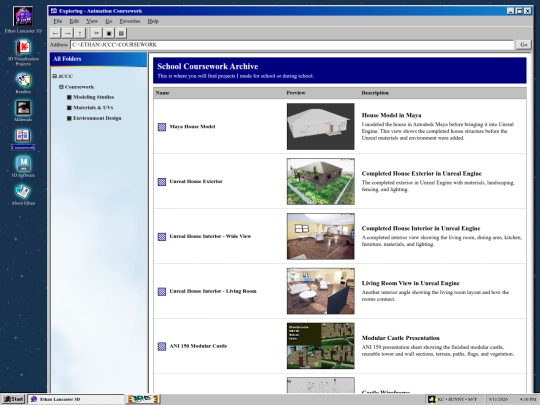
Task: Click the Preview column header
Action: (x=296, y=93)
